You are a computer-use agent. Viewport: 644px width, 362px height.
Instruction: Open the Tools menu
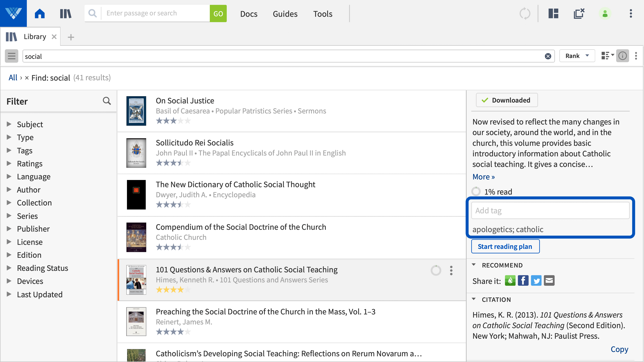pos(323,14)
